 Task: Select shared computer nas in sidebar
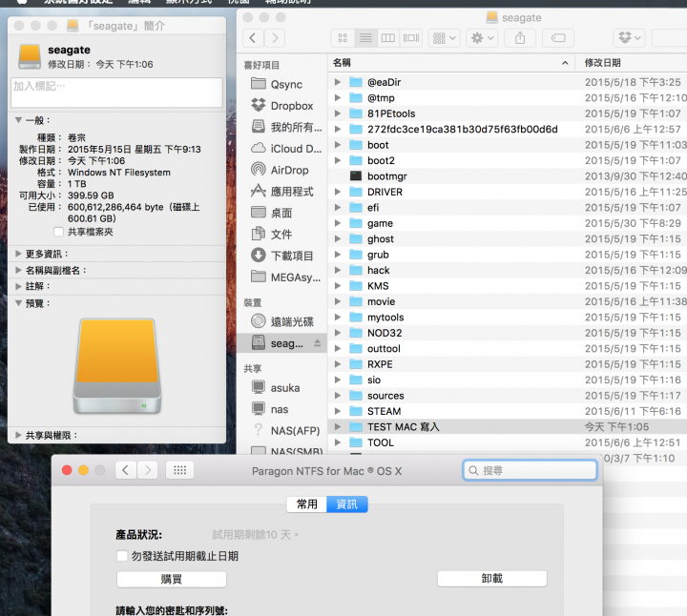tap(282, 409)
